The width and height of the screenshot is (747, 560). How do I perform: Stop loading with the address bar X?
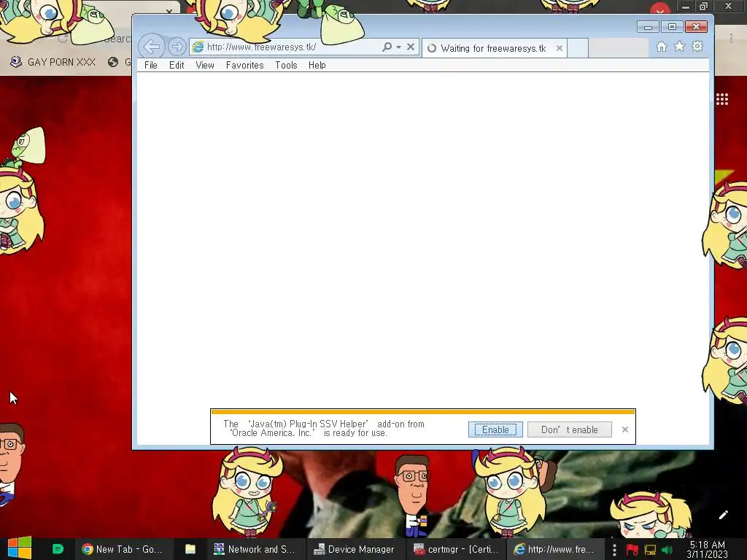point(411,47)
